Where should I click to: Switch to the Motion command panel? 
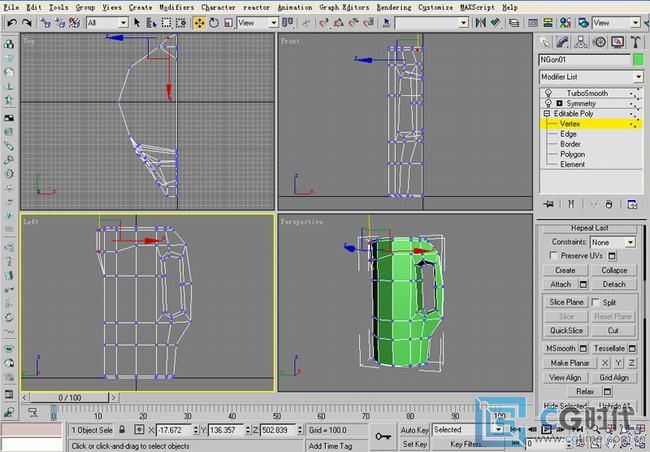pos(599,42)
